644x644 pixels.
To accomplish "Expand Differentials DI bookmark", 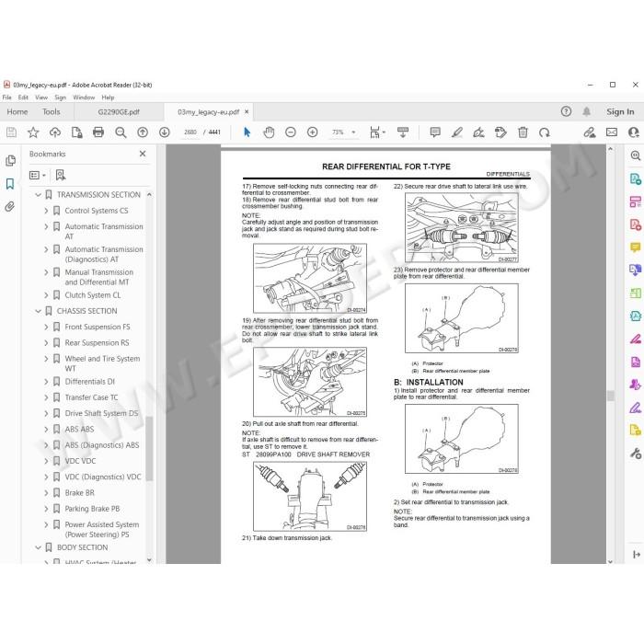I will (46, 382).
